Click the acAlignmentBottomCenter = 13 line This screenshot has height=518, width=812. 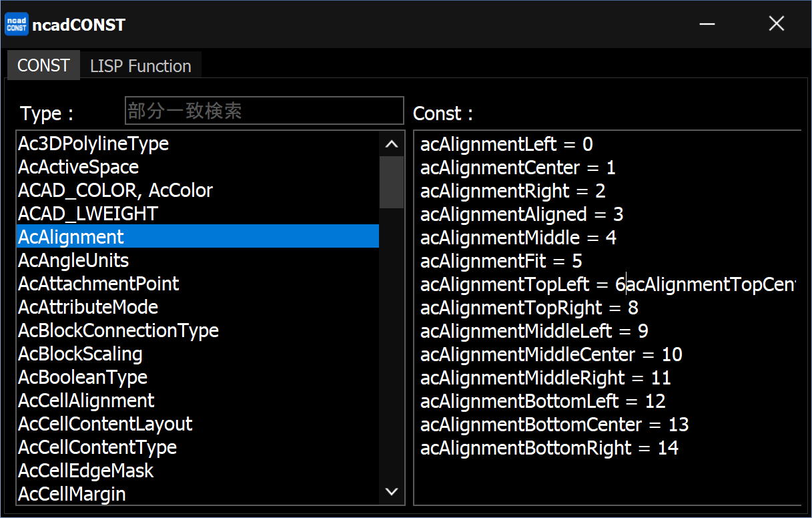click(x=554, y=425)
